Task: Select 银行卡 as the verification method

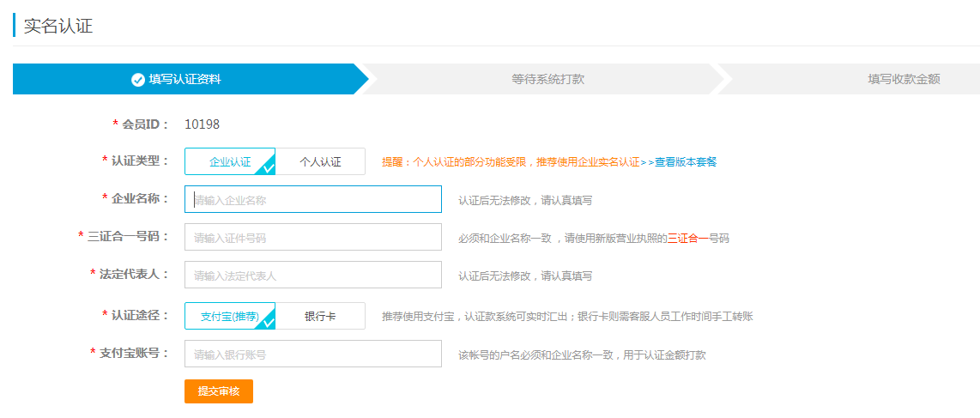Action: pos(320,316)
